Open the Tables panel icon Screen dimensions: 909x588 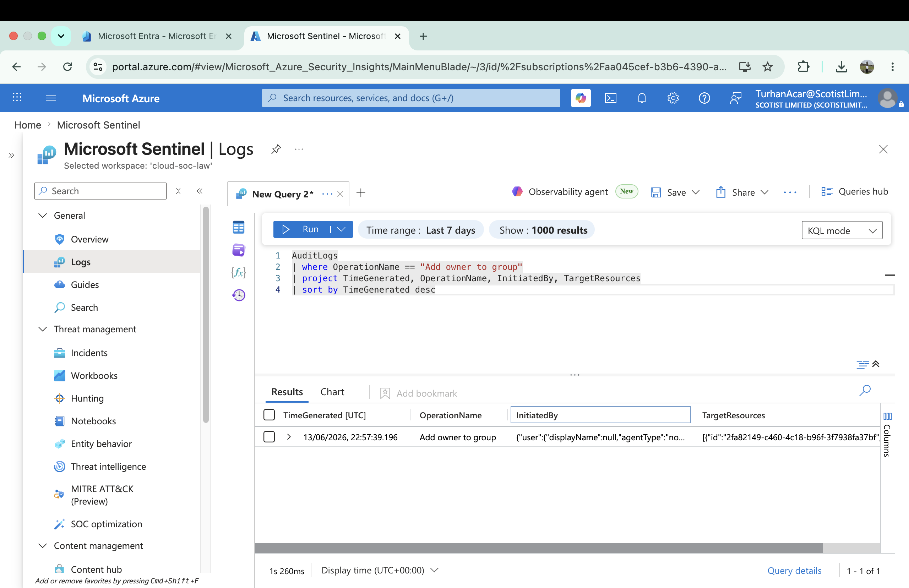[238, 228]
